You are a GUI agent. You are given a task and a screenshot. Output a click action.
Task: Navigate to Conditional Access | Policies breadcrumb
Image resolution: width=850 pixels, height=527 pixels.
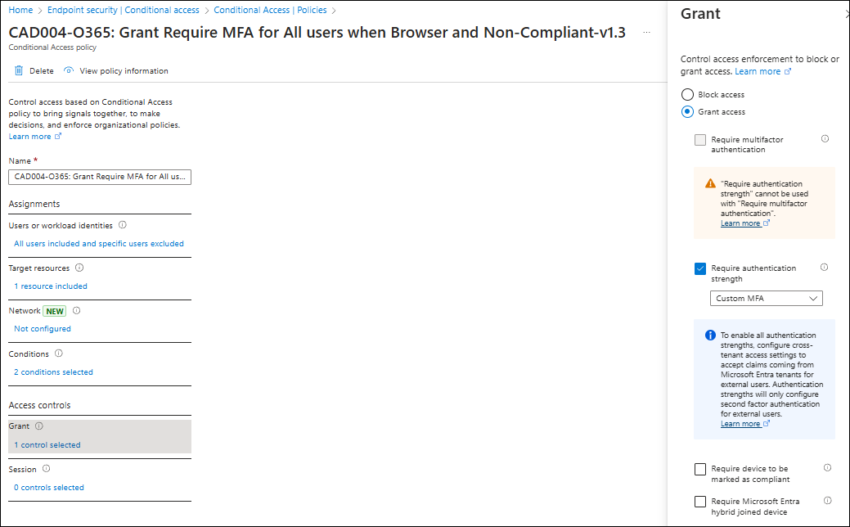point(270,10)
